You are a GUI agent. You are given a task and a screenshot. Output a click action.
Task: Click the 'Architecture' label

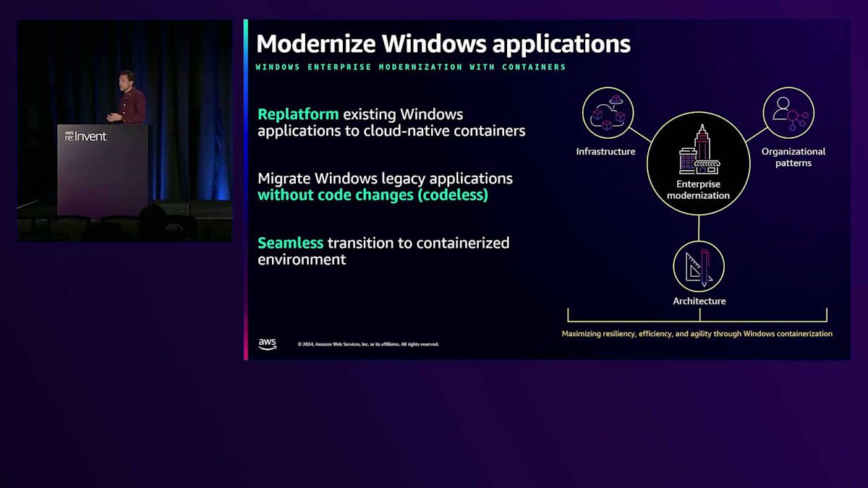pyautogui.click(x=699, y=301)
